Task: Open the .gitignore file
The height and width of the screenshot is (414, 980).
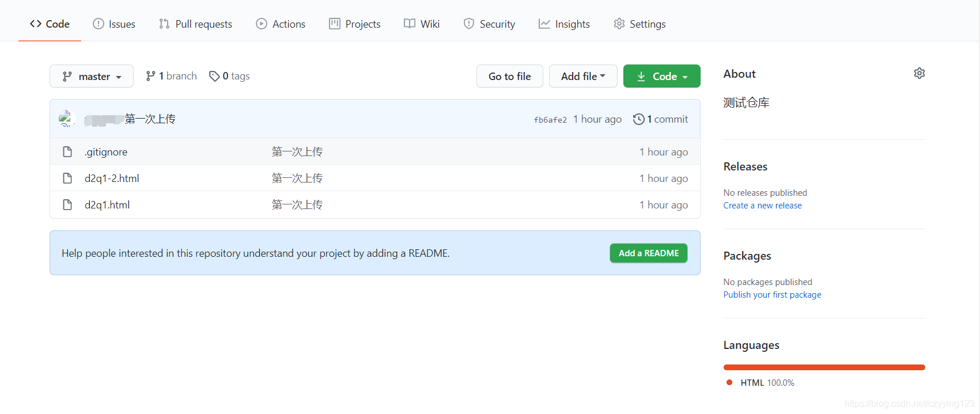Action: (x=106, y=152)
